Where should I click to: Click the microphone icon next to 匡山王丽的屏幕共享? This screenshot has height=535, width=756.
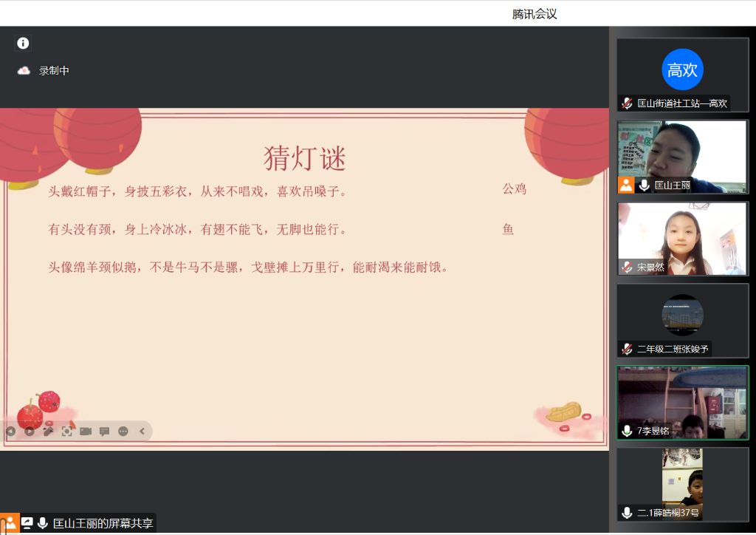(x=43, y=523)
